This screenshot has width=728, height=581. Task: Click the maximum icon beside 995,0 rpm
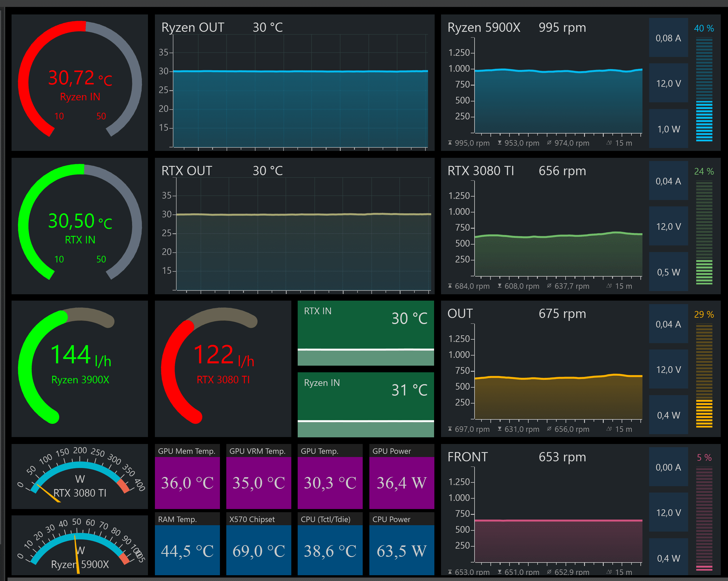click(x=450, y=143)
